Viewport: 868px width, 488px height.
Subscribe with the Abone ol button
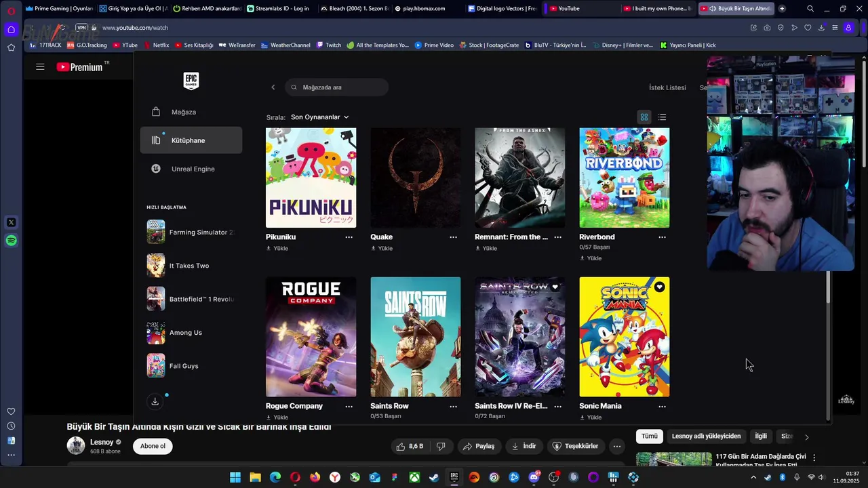153,446
